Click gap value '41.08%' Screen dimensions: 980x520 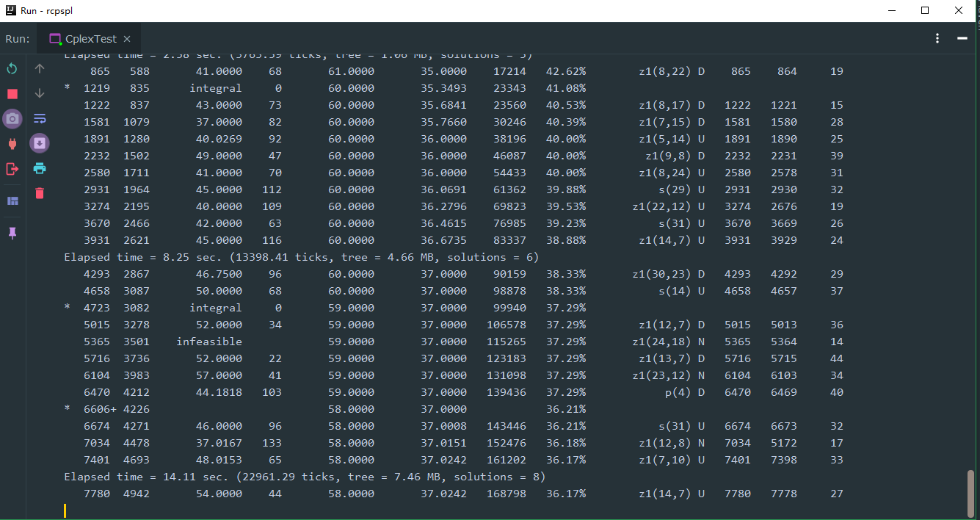(x=566, y=88)
